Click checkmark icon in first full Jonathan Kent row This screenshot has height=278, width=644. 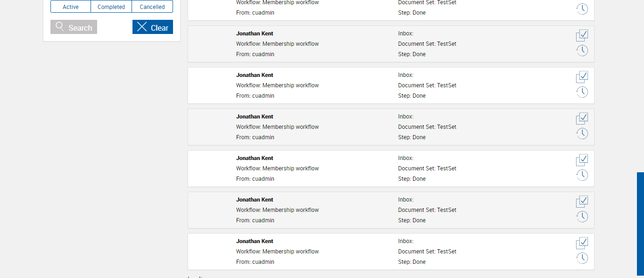(x=582, y=35)
